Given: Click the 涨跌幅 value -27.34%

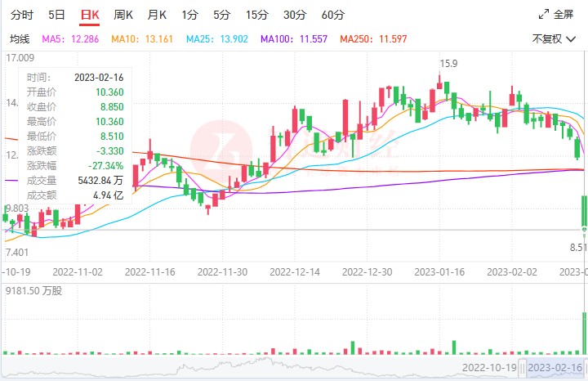Looking at the screenshot, I should pos(105,165).
